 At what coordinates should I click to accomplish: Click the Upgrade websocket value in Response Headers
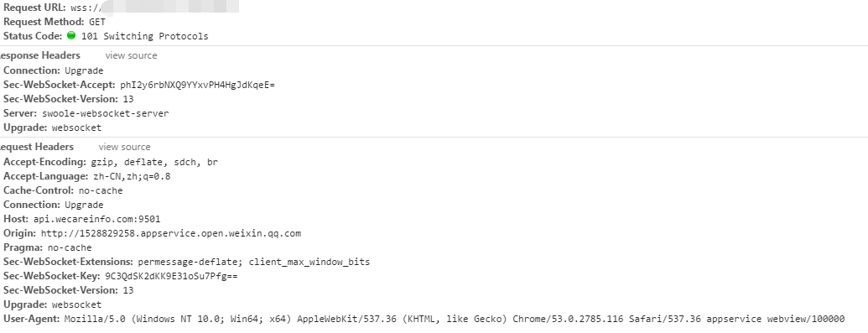(x=77, y=128)
